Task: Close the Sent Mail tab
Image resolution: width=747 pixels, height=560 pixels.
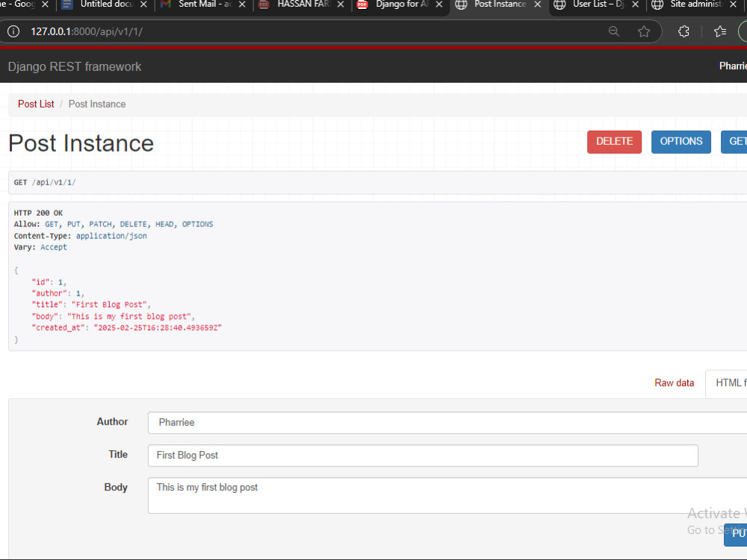Action: click(242, 4)
